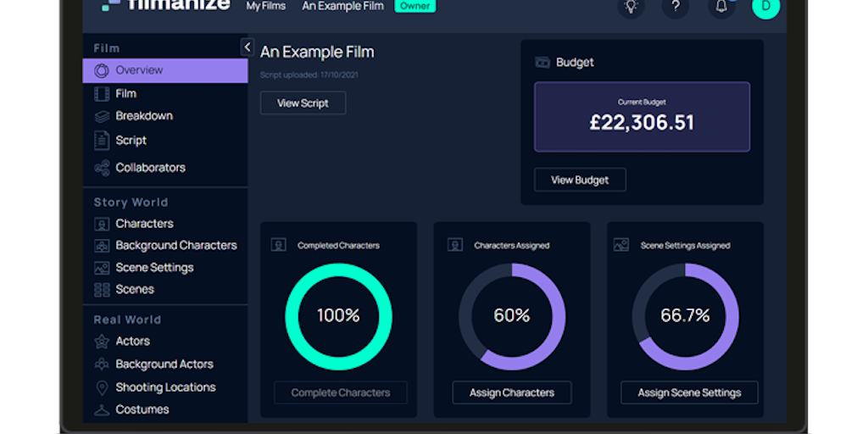The height and width of the screenshot is (434, 868).
Task: Click the Assign Scene Settings button
Action: pyautogui.click(x=688, y=393)
